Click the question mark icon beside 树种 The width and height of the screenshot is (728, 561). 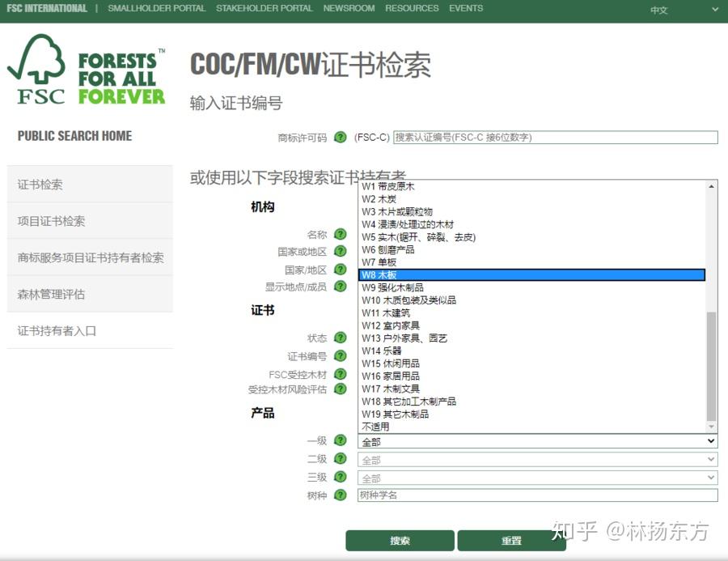(341, 494)
